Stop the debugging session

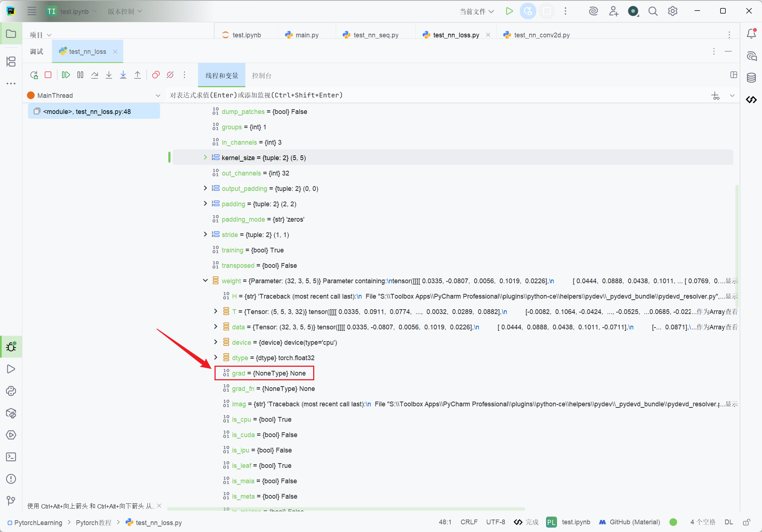pos(48,75)
